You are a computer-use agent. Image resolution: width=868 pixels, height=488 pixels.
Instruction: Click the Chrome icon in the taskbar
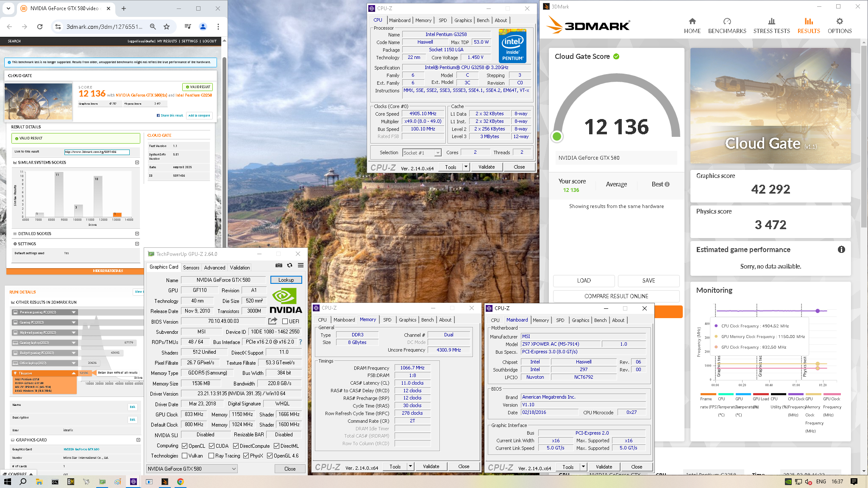pyautogui.click(x=181, y=482)
